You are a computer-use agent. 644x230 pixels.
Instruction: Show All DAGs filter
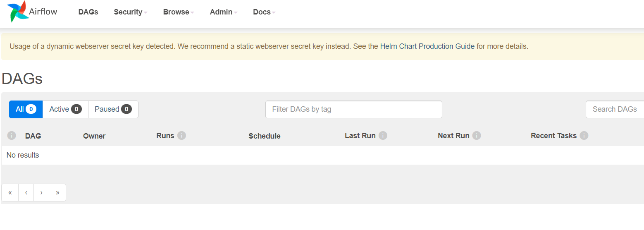click(26, 109)
